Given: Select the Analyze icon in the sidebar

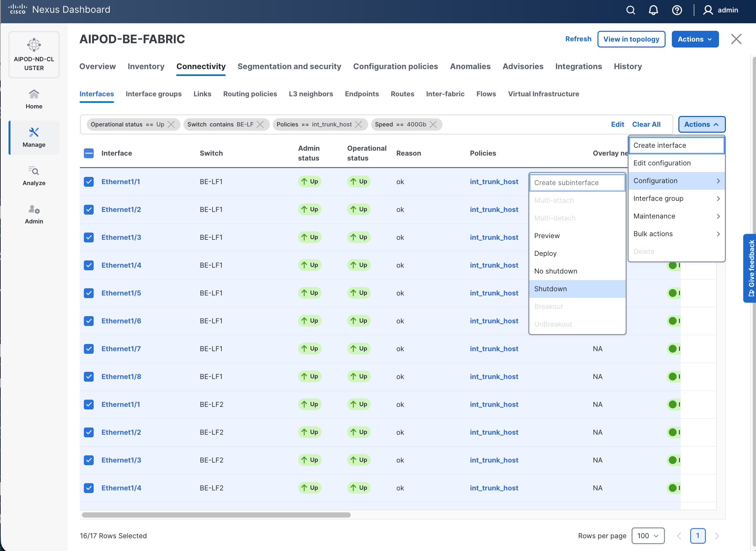Looking at the screenshot, I should point(34,171).
